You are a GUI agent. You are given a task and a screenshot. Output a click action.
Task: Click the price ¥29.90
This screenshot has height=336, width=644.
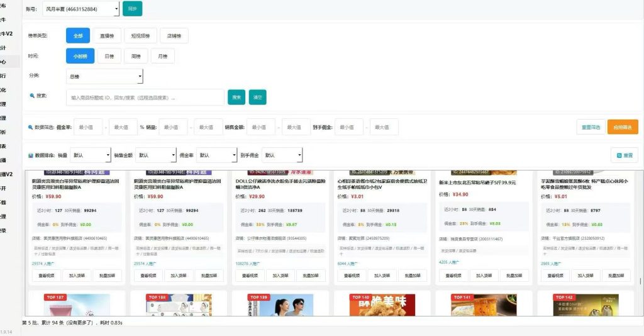[x=257, y=197]
